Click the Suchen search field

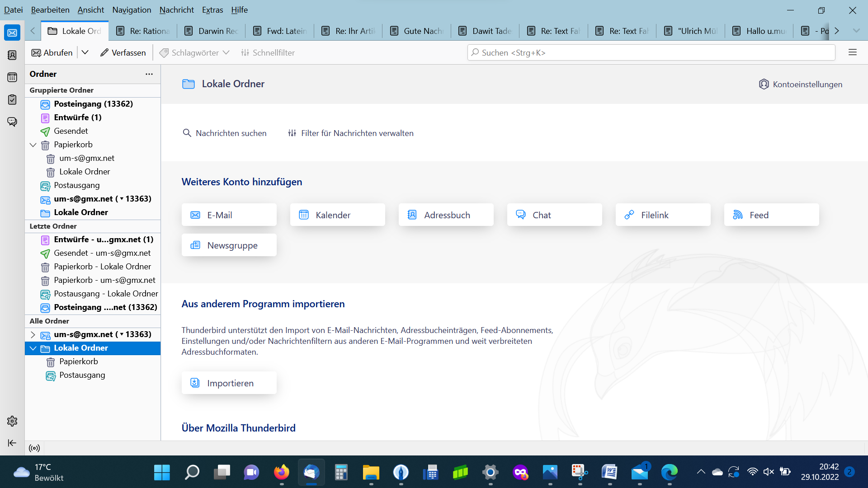pyautogui.click(x=651, y=53)
